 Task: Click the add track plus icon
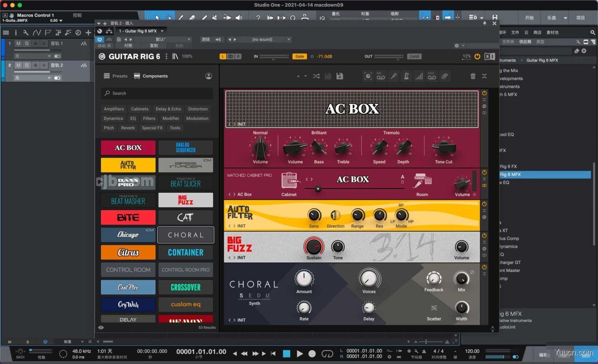click(88, 33)
